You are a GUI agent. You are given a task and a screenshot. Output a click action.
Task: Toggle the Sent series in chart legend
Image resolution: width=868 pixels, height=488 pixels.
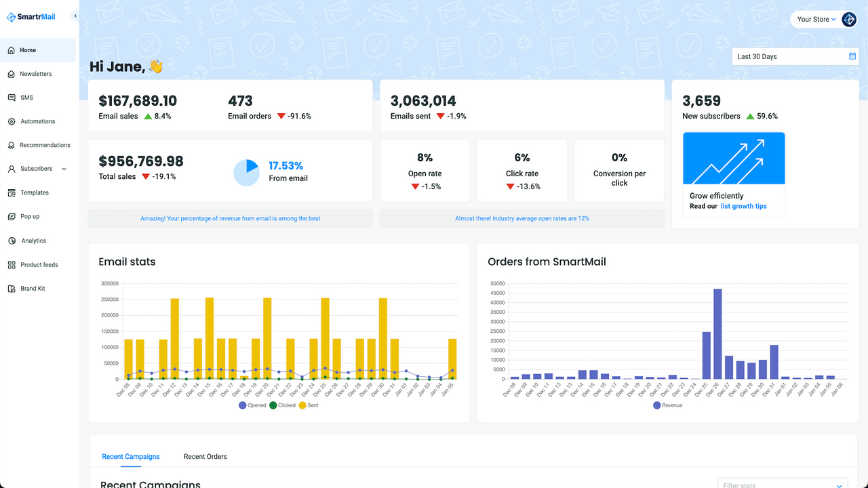click(302, 405)
